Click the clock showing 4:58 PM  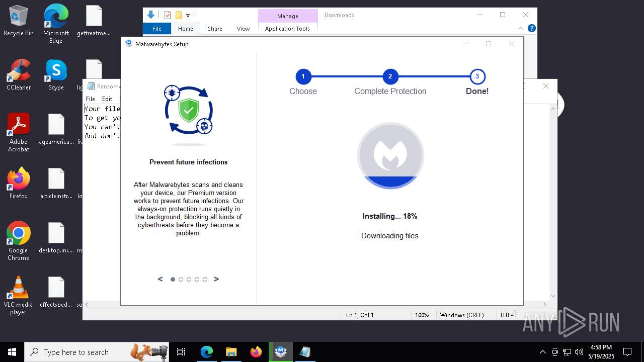[x=601, y=347]
